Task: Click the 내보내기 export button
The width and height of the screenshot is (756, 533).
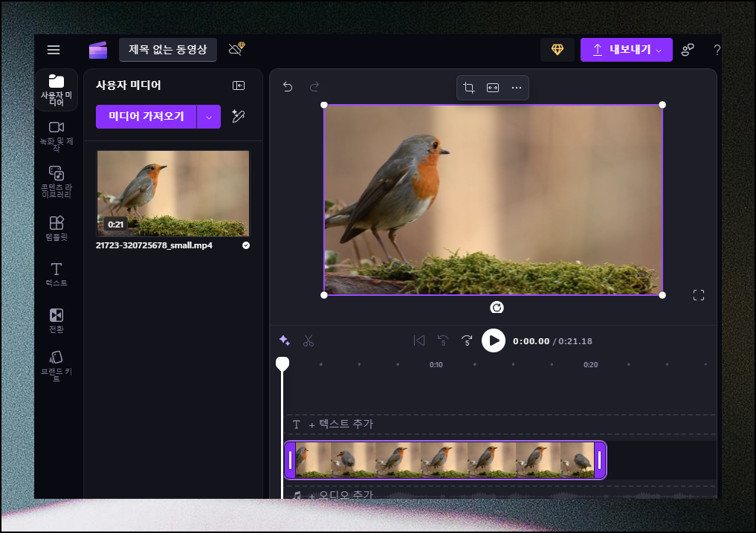Action: tap(627, 50)
